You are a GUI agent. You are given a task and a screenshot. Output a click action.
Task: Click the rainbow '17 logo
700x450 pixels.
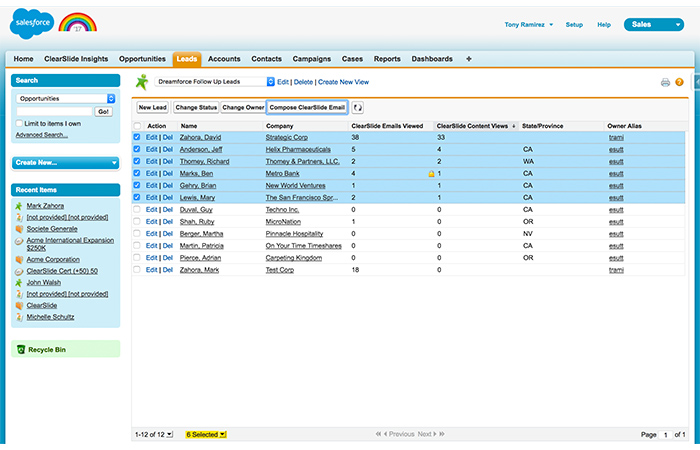(x=78, y=22)
